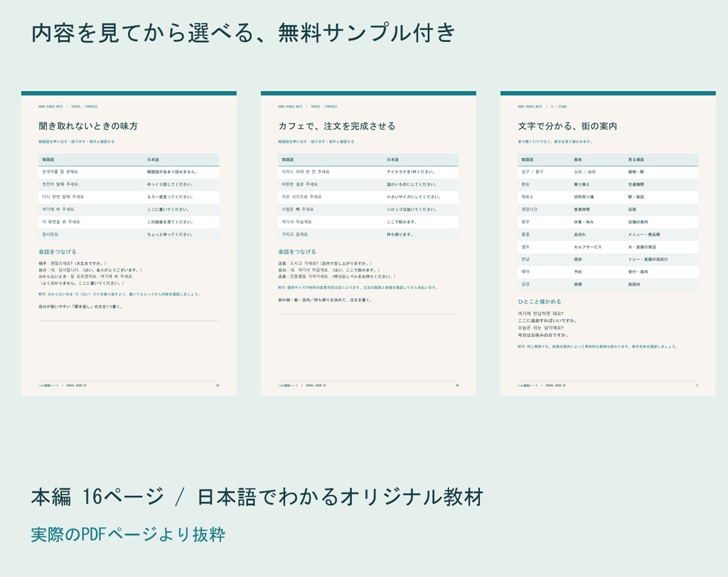Screen dimensions: 728x577
Task: Open the sample page titled 聞き取れないときの味方
Action: (x=129, y=243)
